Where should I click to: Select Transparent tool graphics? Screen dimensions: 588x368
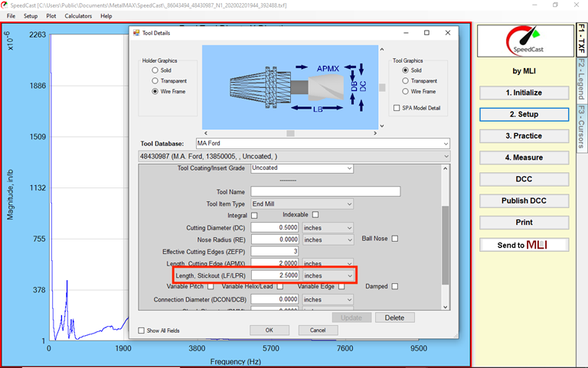point(405,80)
